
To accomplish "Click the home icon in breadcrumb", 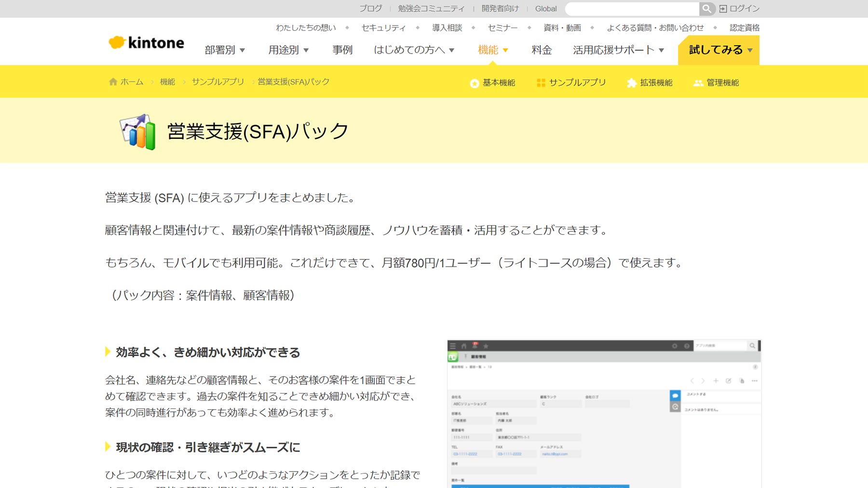I will click(x=113, y=81).
